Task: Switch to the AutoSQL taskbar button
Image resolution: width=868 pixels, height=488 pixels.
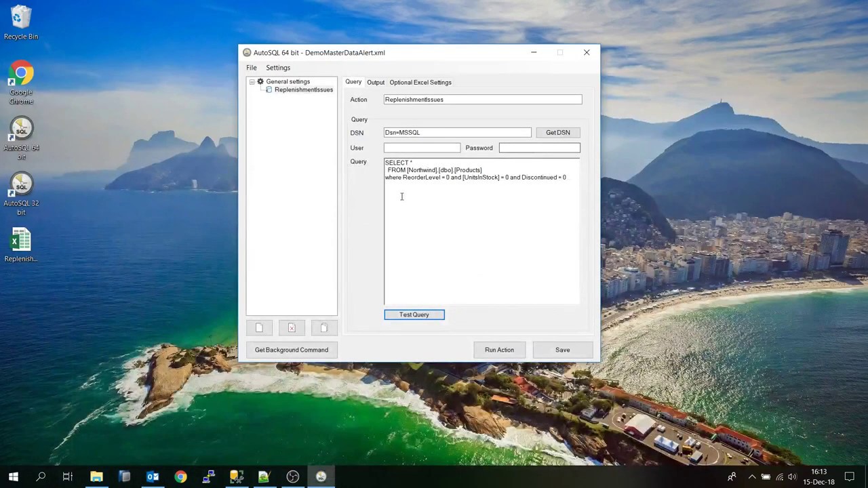Action: (321, 476)
